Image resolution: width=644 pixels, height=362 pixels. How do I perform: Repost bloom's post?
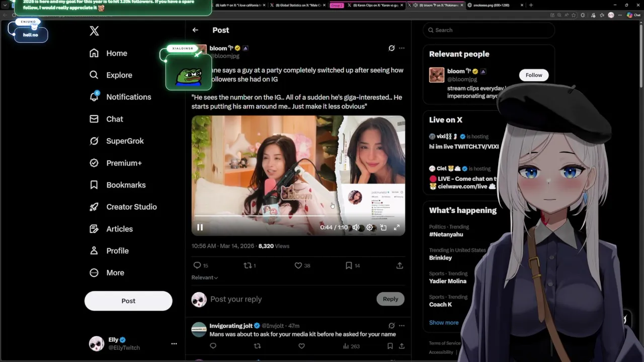tap(250, 265)
